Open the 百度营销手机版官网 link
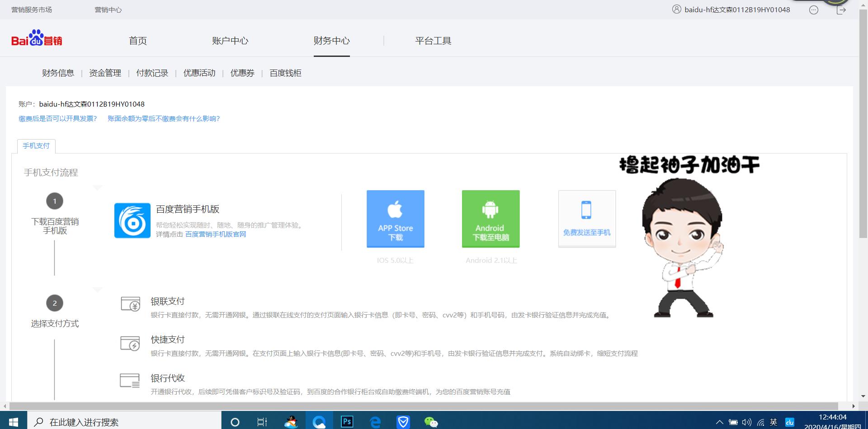This screenshot has width=868, height=429. [x=216, y=234]
